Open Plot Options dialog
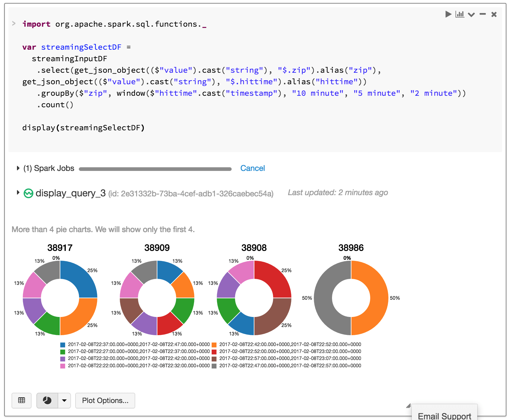The width and height of the screenshot is (510, 420). click(x=105, y=400)
